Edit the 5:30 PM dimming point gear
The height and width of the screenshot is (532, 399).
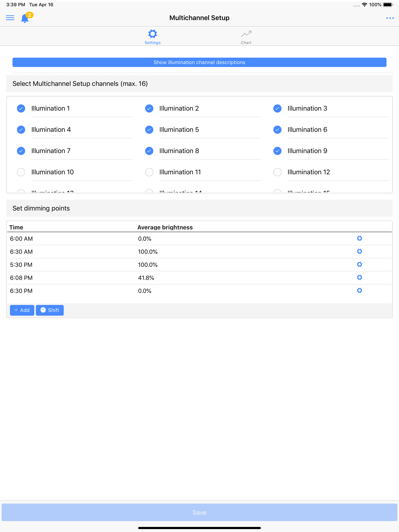tap(359, 264)
